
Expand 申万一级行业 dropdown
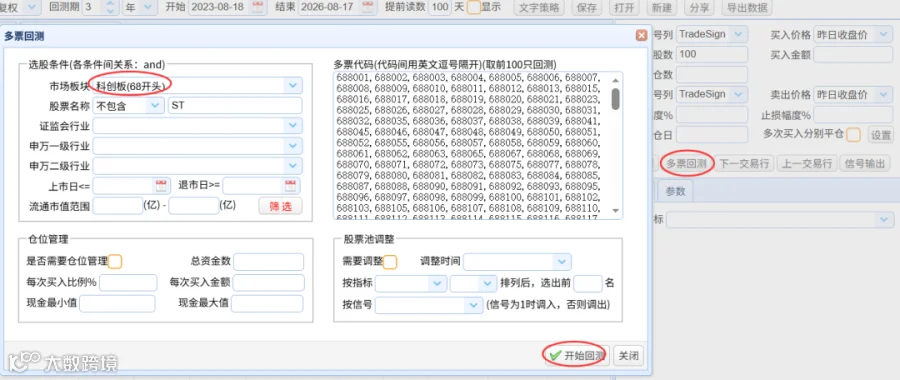pyautogui.click(x=293, y=146)
